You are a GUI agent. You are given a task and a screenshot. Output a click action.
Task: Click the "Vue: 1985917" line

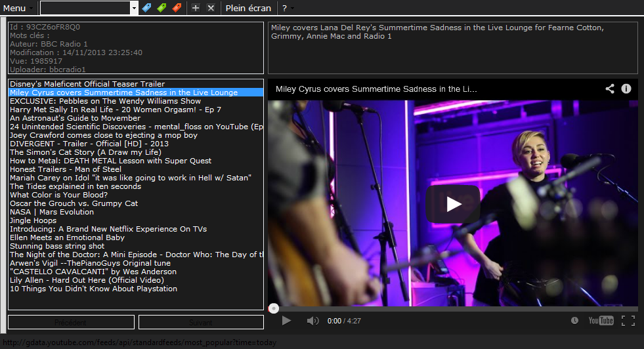click(36, 61)
